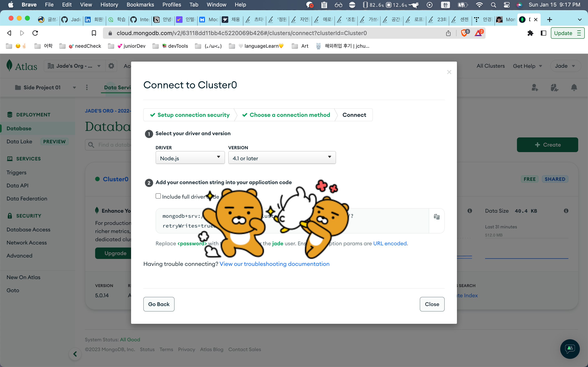
Task: Collapse the sidebar with chevron arrow
Action: 75,354
